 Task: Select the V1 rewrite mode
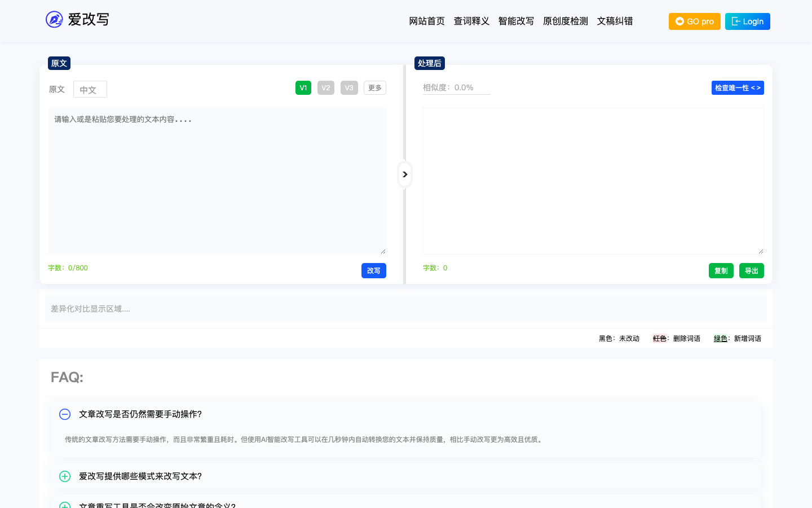pyautogui.click(x=303, y=88)
